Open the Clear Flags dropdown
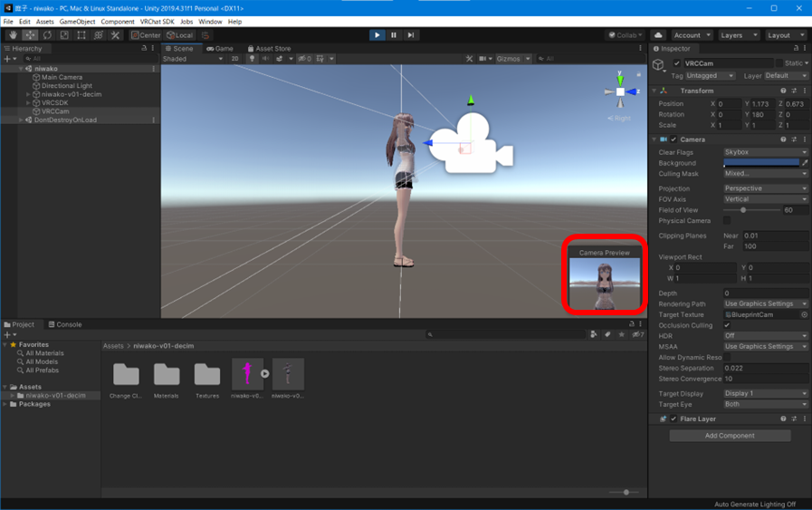This screenshot has height=510, width=812. [x=765, y=152]
